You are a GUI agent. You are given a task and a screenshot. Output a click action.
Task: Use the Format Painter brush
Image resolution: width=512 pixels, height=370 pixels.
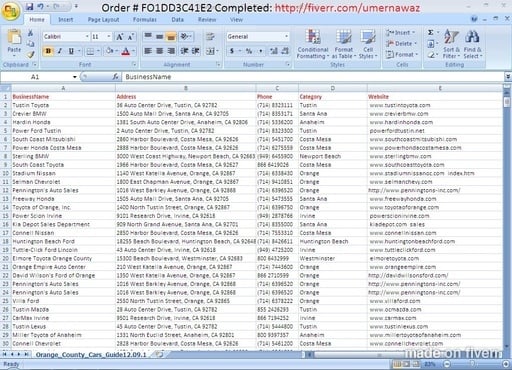point(31,54)
